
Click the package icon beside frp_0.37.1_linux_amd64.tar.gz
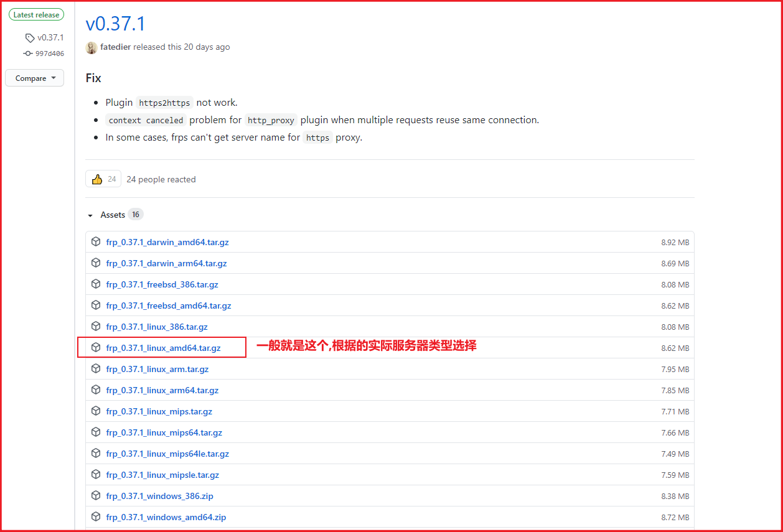[x=96, y=347]
